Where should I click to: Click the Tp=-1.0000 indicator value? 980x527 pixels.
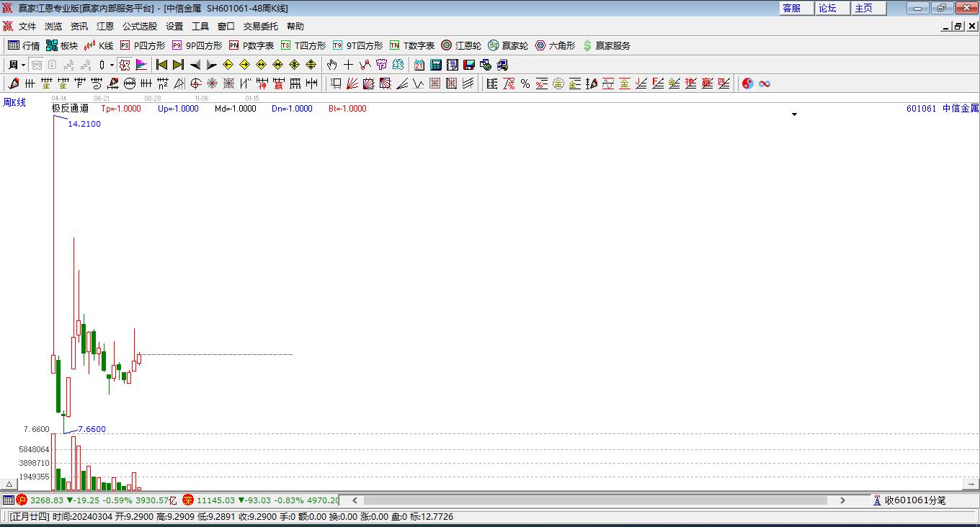tap(121, 109)
